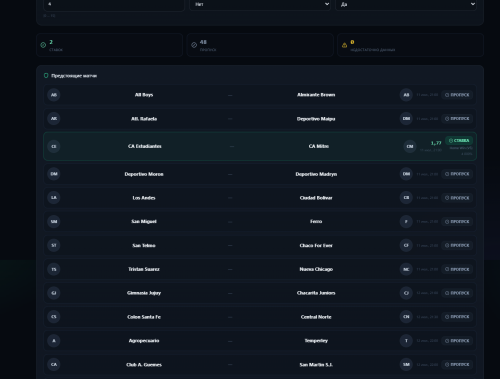Click the skipped matches counter icon
This screenshot has width=500, height=379.
pyautogui.click(x=194, y=45)
